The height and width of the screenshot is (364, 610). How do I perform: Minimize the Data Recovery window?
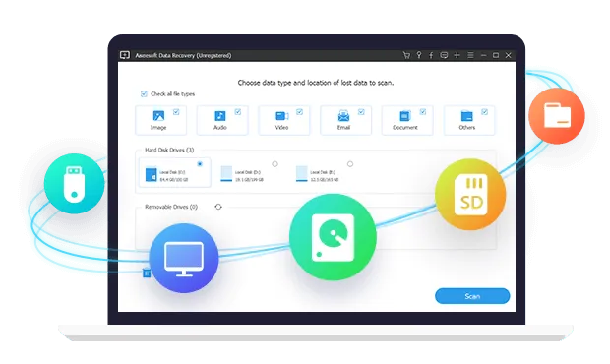(x=483, y=56)
